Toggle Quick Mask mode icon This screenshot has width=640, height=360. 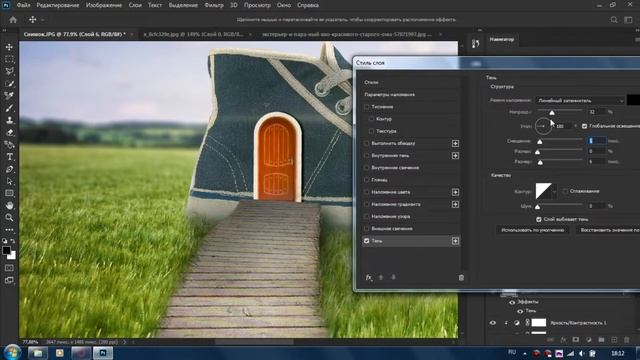point(9,268)
